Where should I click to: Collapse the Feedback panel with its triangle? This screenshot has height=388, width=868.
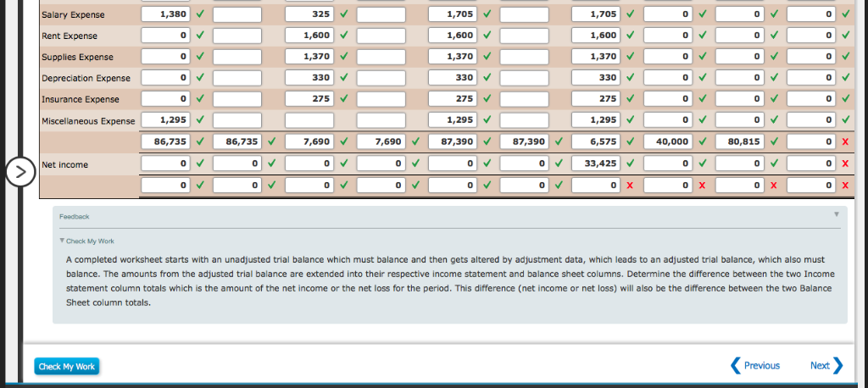[837, 213]
